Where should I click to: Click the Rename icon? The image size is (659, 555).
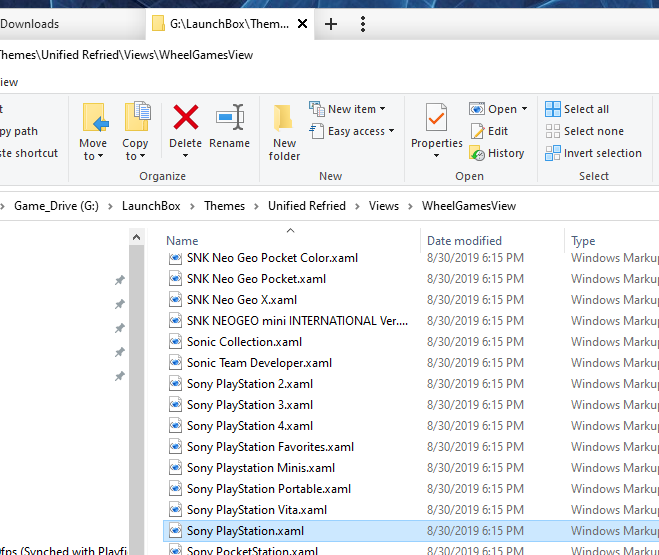click(x=229, y=117)
